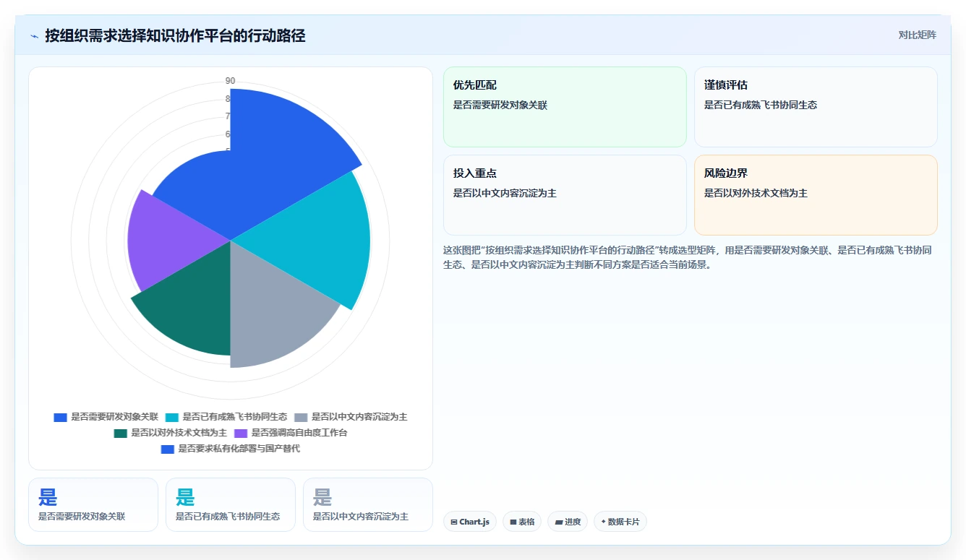Click the lightning icon beside the title
The height and width of the screenshot is (560, 966).
[35, 35]
